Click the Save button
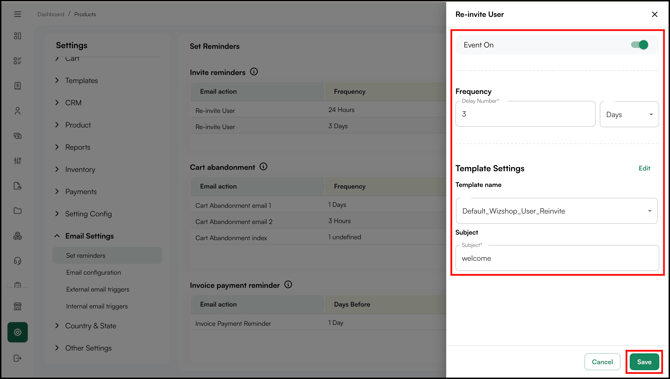The image size is (670, 379). [644, 362]
